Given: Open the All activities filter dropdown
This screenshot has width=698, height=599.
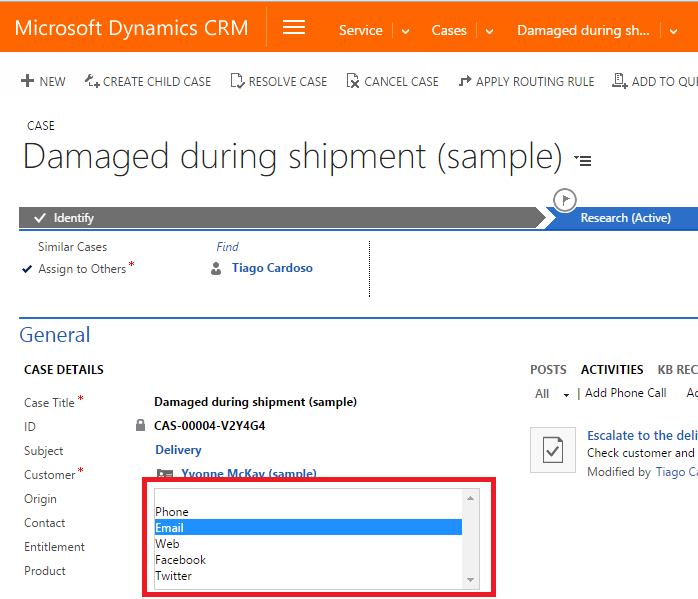Looking at the screenshot, I should [566, 394].
